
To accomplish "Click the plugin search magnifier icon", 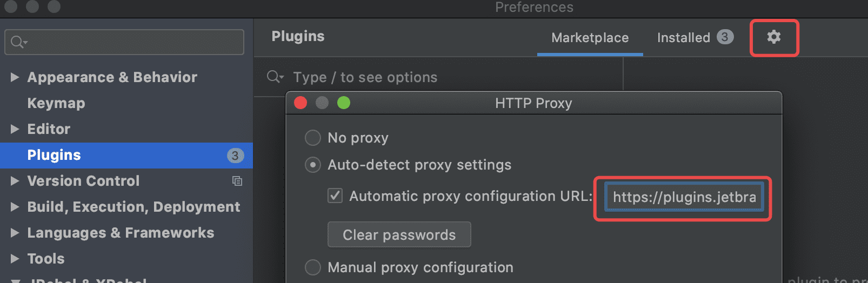I will pos(275,77).
